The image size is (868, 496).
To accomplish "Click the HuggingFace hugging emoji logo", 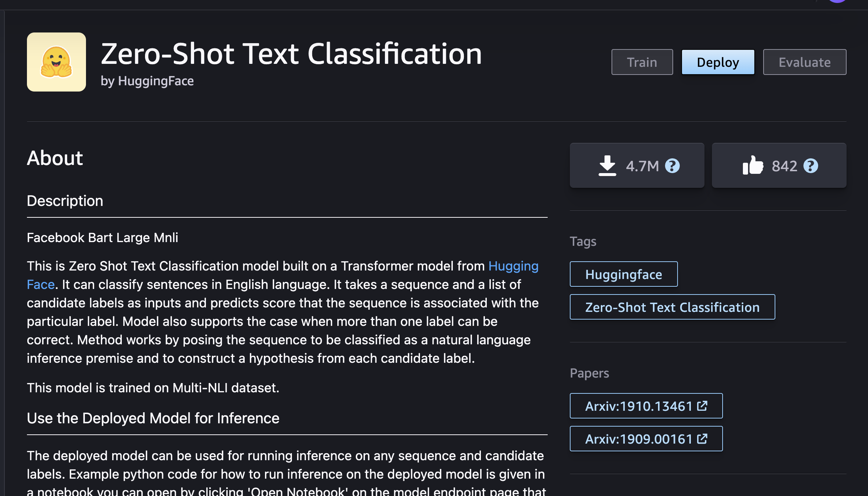I will point(56,62).
